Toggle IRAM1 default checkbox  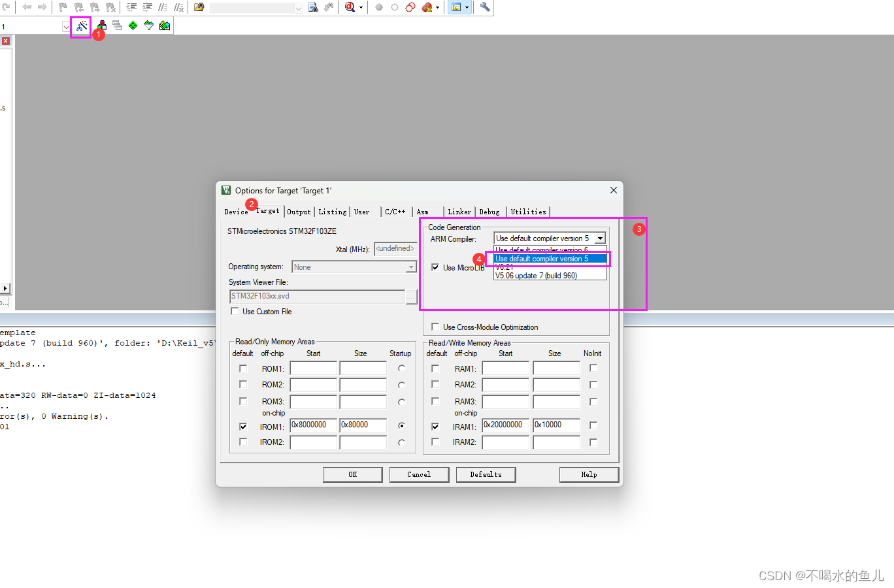[x=435, y=427]
